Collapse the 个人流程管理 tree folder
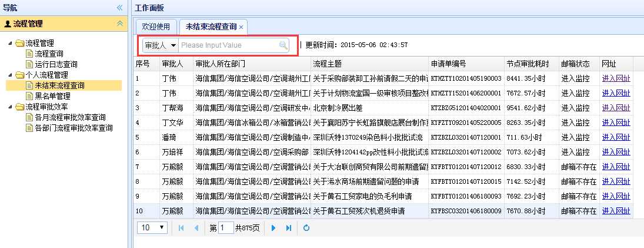The width and height of the screenshot is (644, 248). (x=10, y=75)
